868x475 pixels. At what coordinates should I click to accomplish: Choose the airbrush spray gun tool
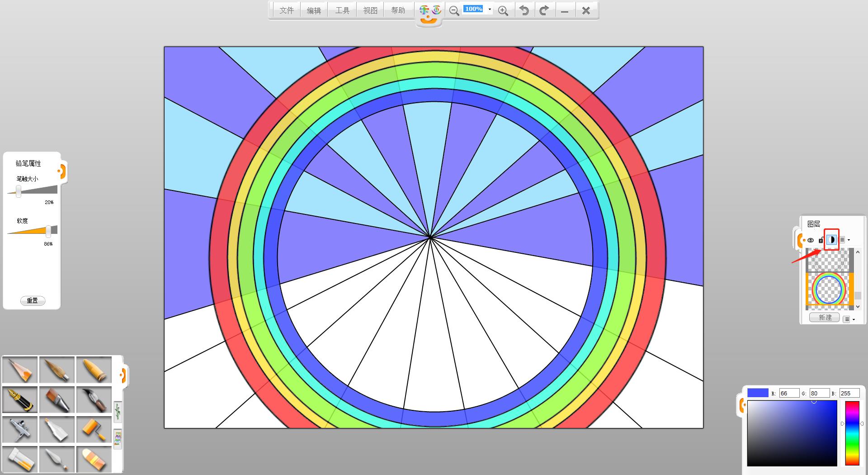tap(20, 429)
